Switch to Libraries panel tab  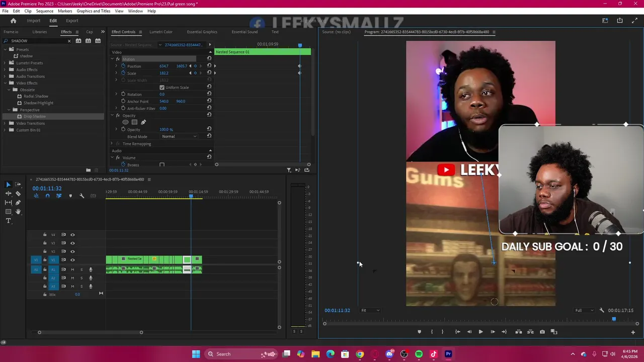(x=40, y=32)
